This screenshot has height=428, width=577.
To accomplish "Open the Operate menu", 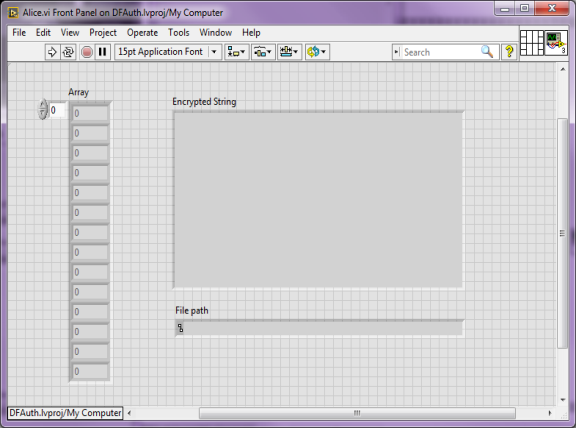I will [x=142, y=33].
